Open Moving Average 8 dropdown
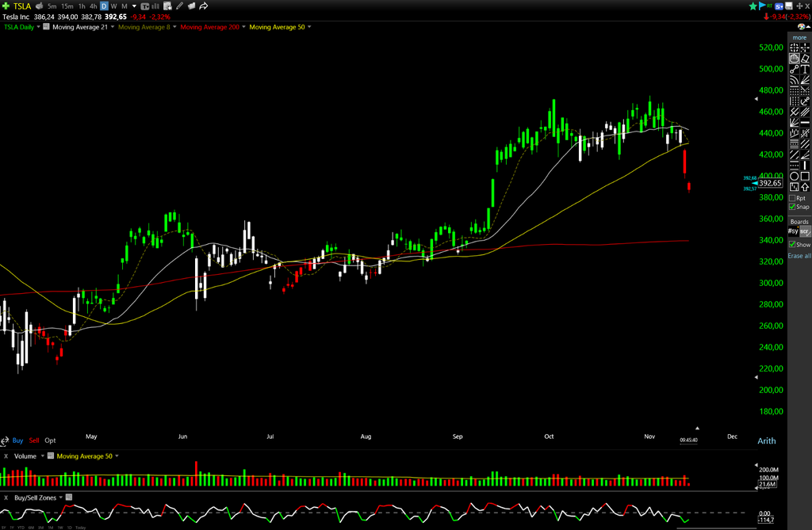Viewport: 812px width, 530px height. tap(174, 27)
